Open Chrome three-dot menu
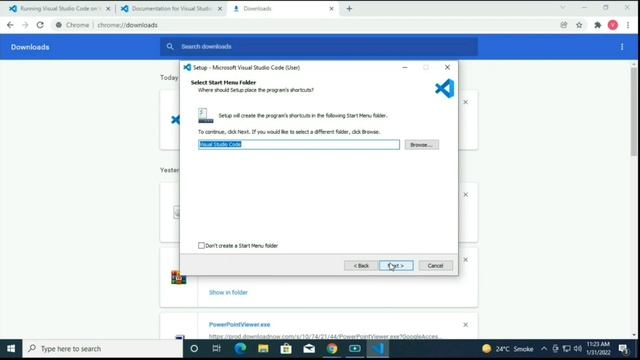640x360 pixels. point(628,25)
